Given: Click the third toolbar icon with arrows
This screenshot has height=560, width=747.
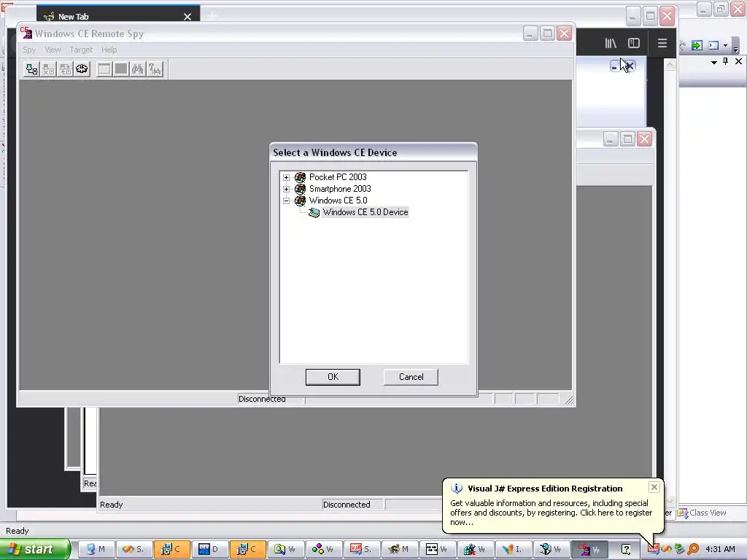Looking at the screenshot, I should click(x=65, y=69).
